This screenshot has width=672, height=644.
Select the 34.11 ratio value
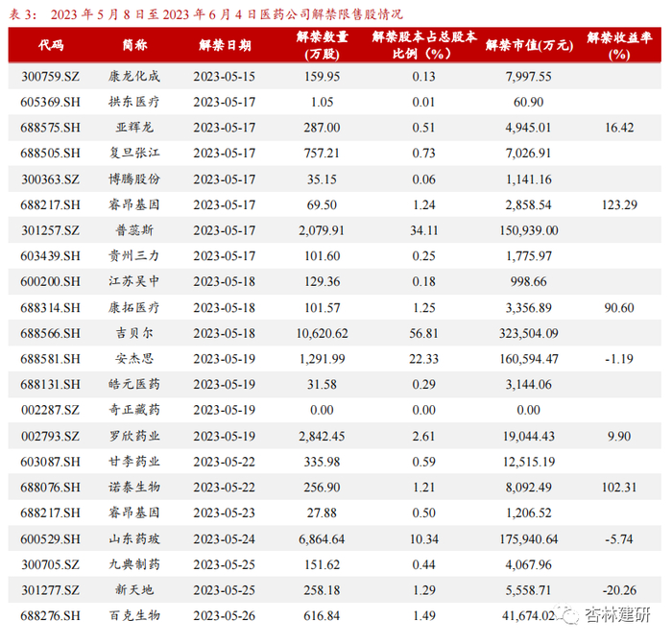424,230
